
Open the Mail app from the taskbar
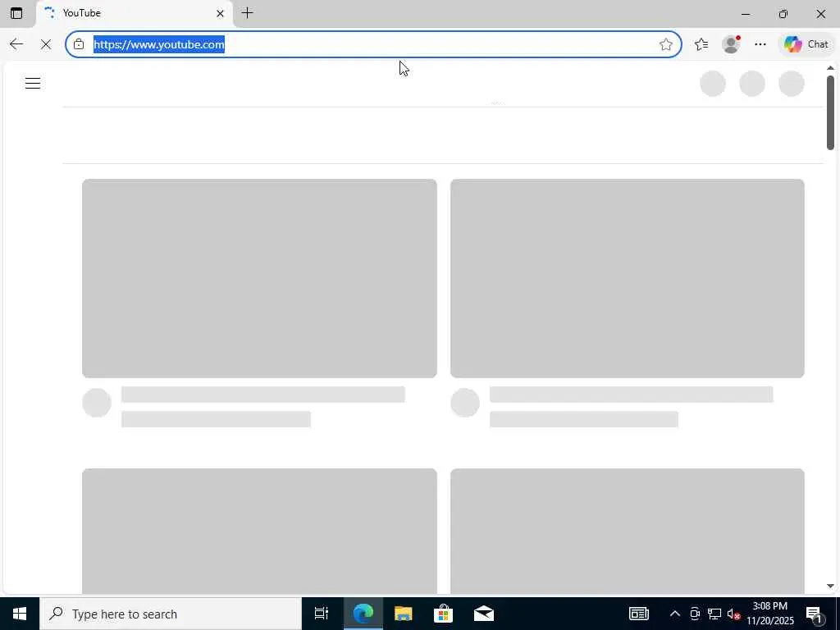tap(484, 614)
